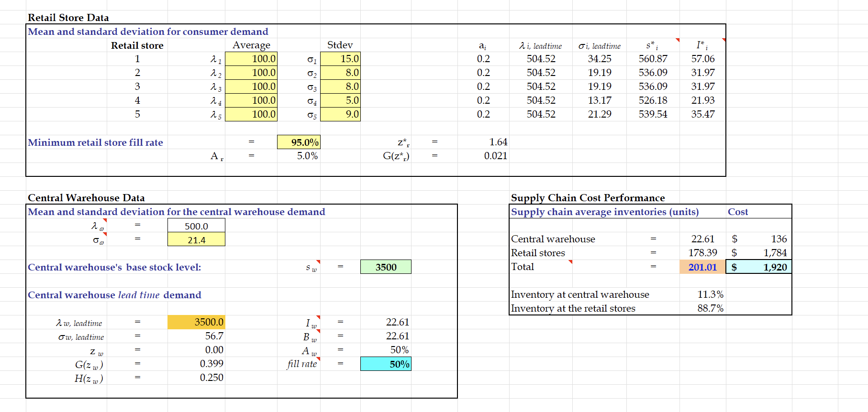Click 'Mean and standard deviation for consumer demand'

coord(148,32)
